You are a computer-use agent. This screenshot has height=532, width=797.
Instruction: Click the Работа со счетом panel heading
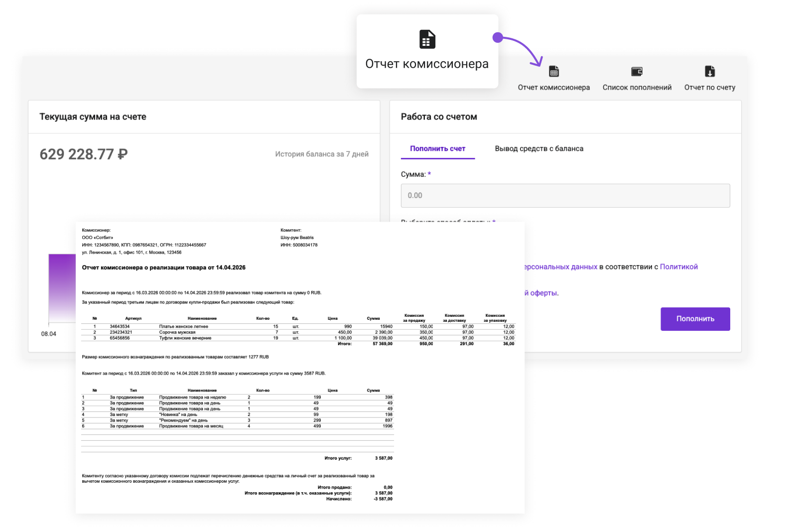point(438,117)
